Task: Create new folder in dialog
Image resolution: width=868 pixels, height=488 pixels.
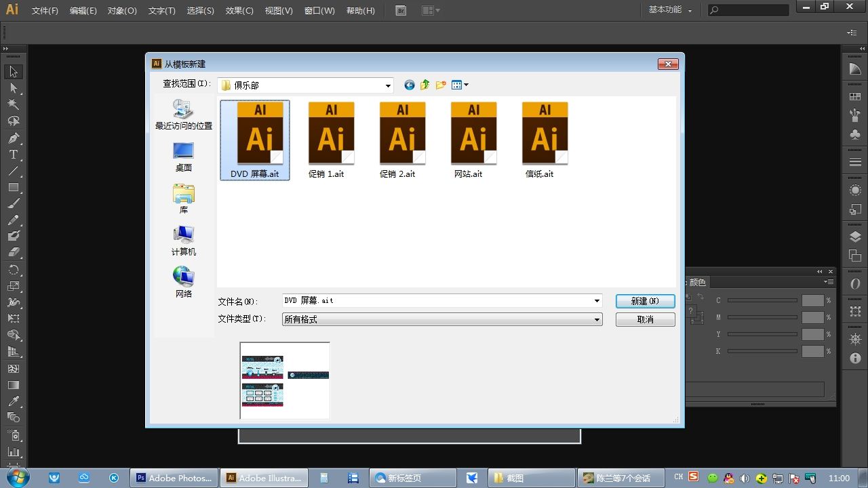Action: (x=441, y=85)
